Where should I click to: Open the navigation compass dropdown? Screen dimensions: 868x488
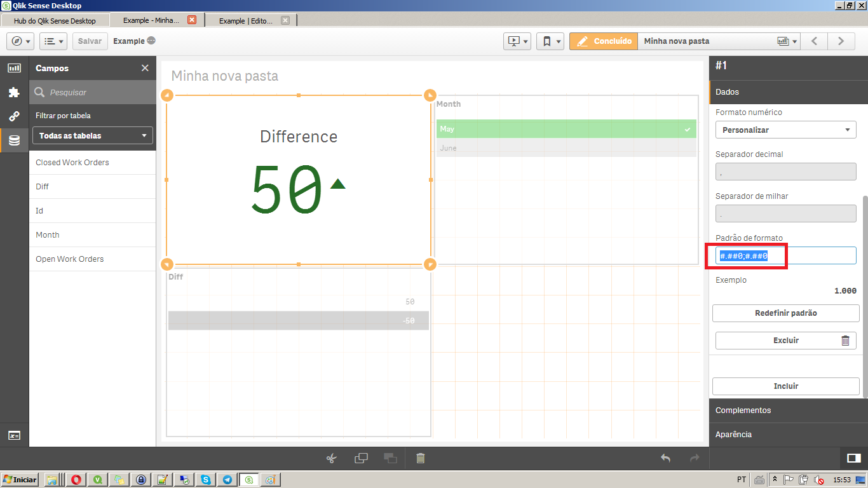pos(20,41)
